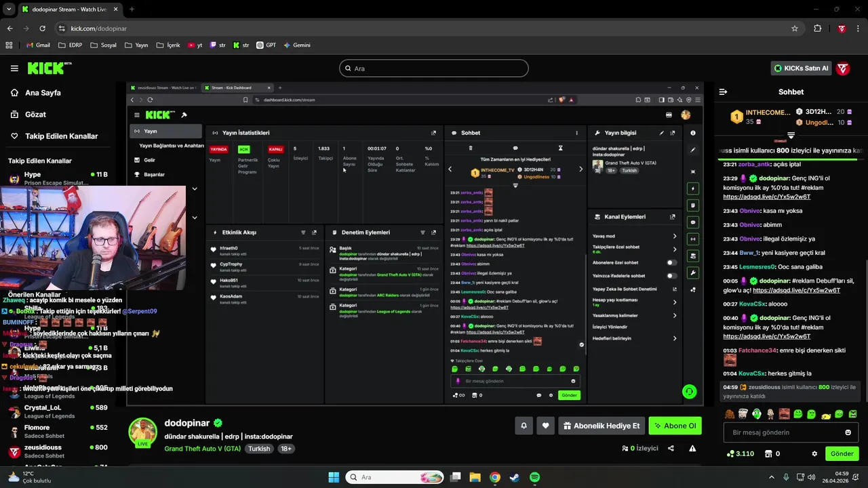Filter the Etkinlik Akışı panel
868x488 pixels.
(x=303, y=232)
